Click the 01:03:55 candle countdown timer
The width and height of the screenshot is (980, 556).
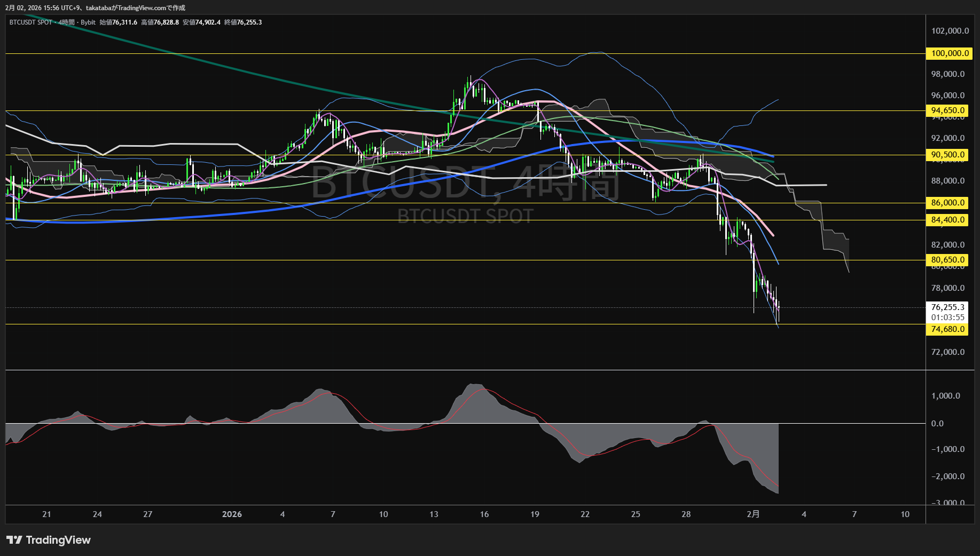[946, 317]
